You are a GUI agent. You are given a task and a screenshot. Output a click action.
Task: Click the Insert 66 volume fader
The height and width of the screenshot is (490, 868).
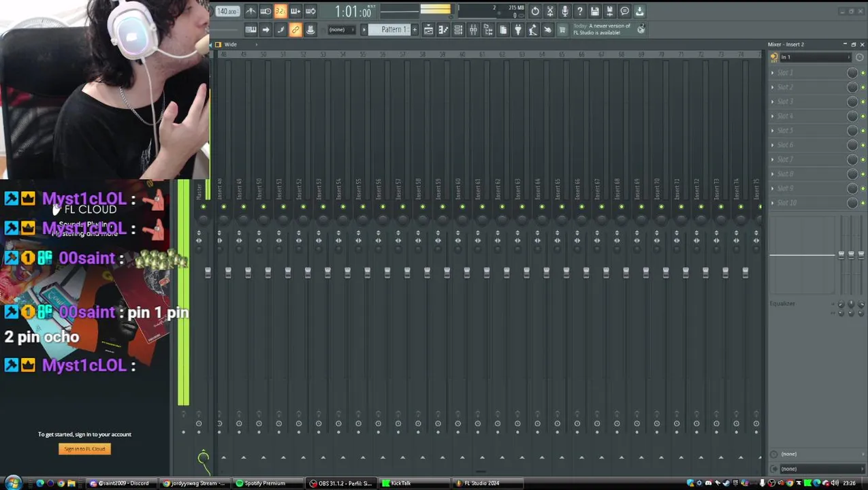coord(586,273)
